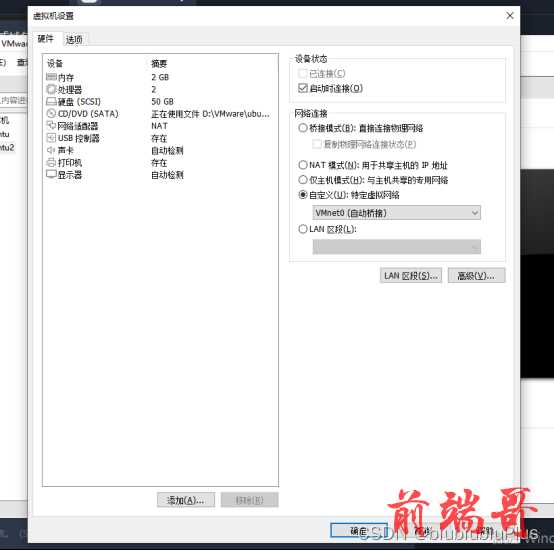
Task: Select the 'NAT' network adapter summary
Action: click(160, 126)
